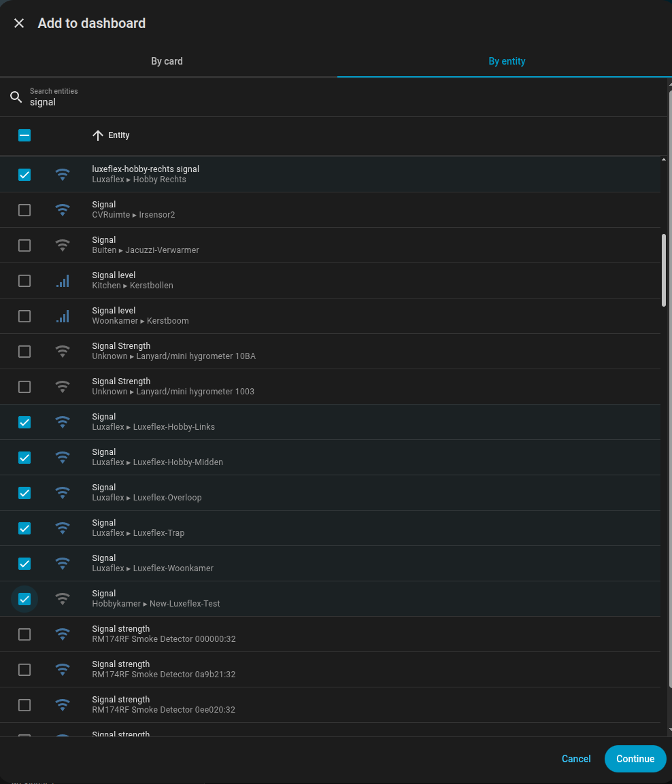Image resolution: width=672 pixels, height=784 pixels.
Task: Sort by the Entity column arrow
Action: [x=98, y=135]
